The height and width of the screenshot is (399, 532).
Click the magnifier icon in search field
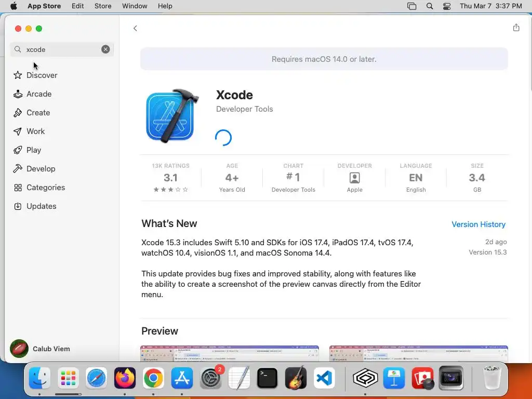[18, 49]
